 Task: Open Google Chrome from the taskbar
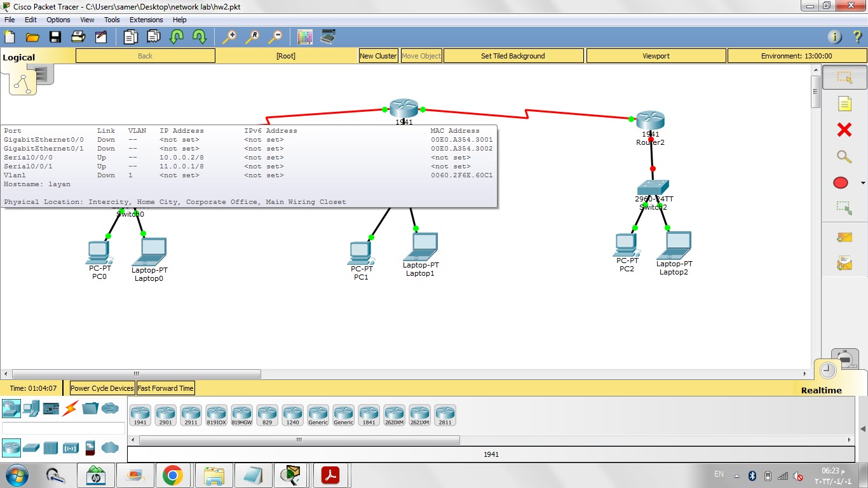(173, 475)
